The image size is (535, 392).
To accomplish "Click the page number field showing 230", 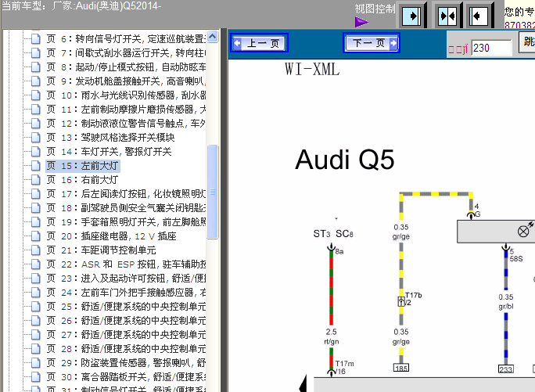I will pos(491,49).
